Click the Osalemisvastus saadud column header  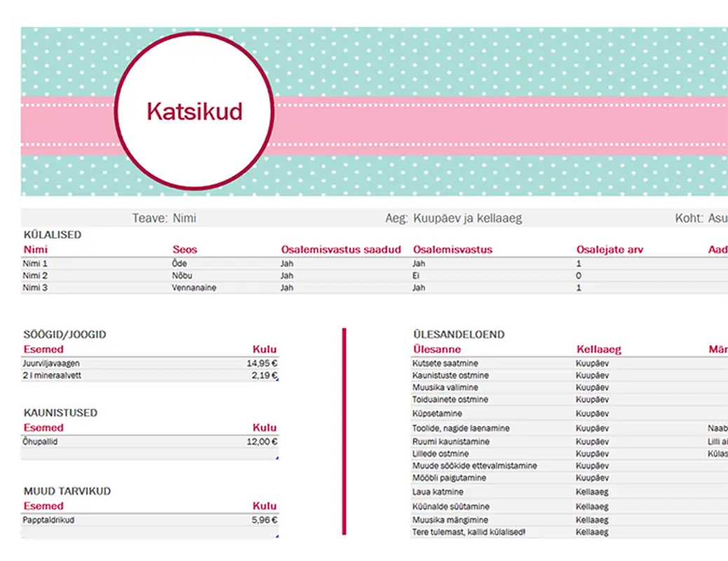coord(341,250)
